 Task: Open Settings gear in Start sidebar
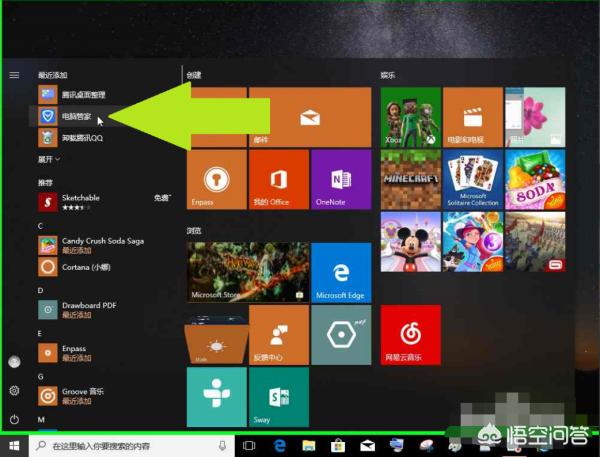tap(14, 390)
